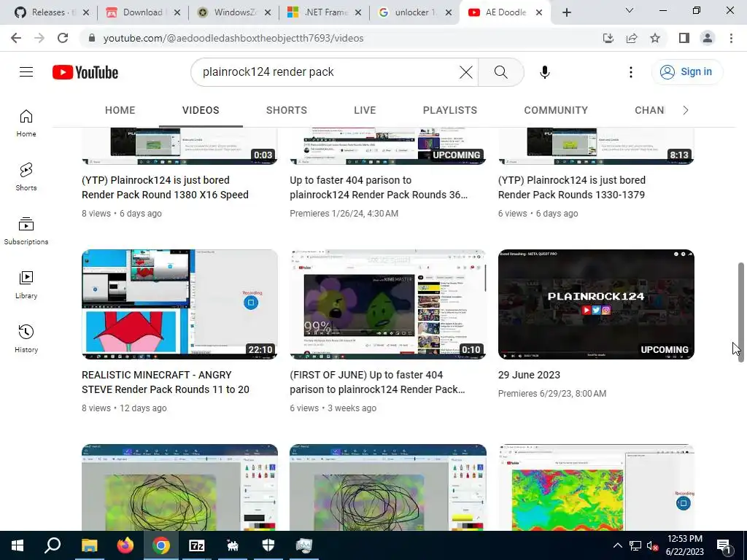
Task: Go to Home in sidebar
Action: (26, 123)
